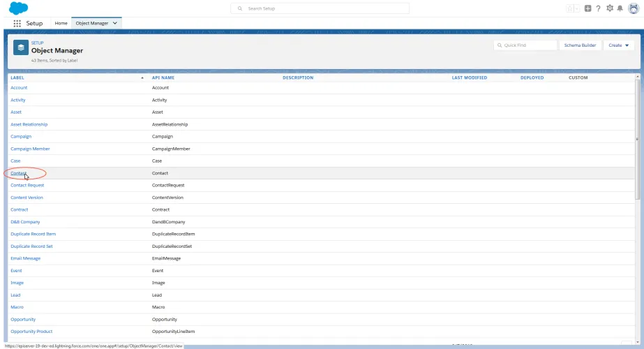Open the Account object
Screen dimensions: 644x349
tap(19, 87)
